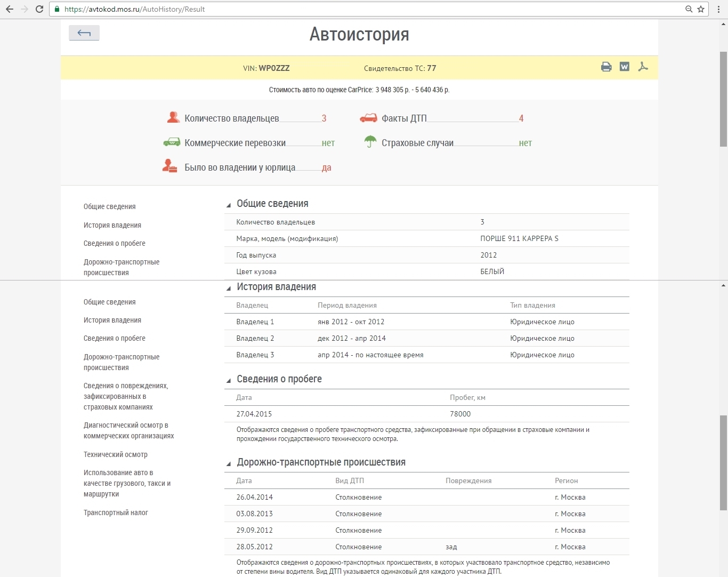Click damage value зад in accidents table
Screen dimensions: 728x577
451,547
